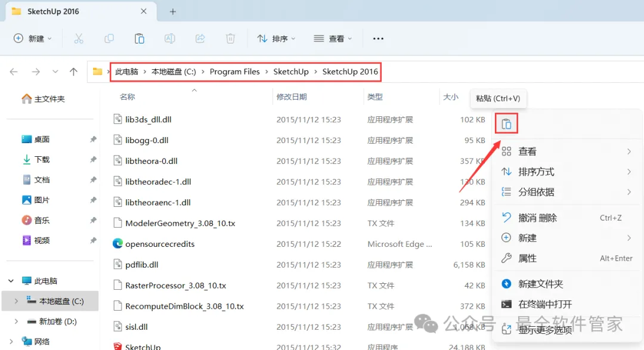Open 分组依据 submenu in context menu
The image size is (644, 350).
[x=566, y=192]
